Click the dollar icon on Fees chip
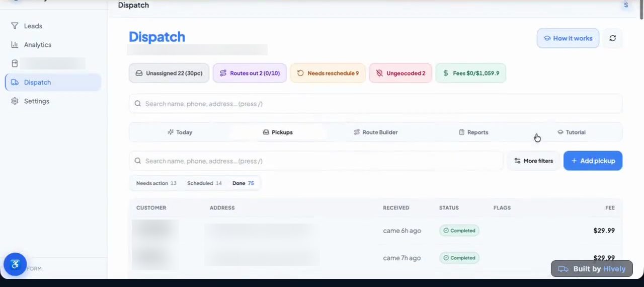Screen dimensions: 644x287 446,73
